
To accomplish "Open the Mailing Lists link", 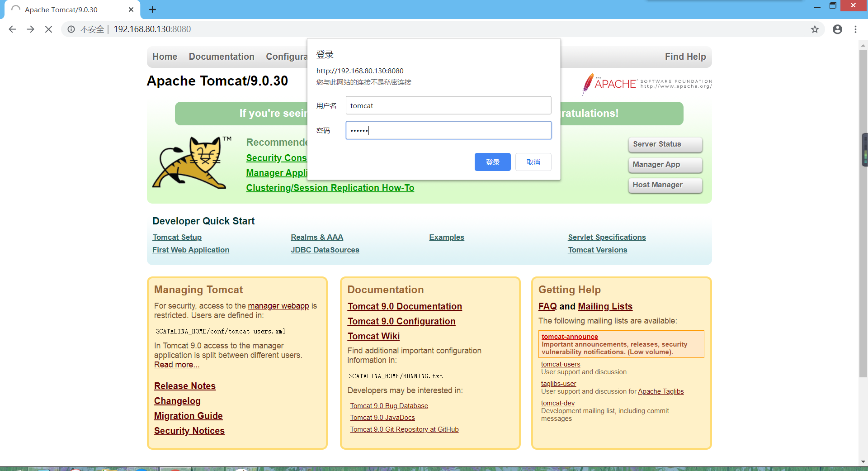I will pos(605,306).
